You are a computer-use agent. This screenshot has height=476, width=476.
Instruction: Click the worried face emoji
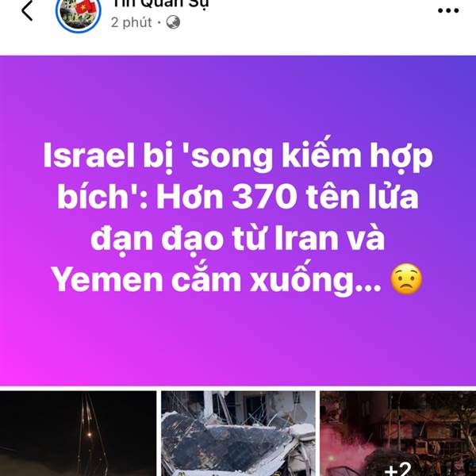(x=406, y=279)
